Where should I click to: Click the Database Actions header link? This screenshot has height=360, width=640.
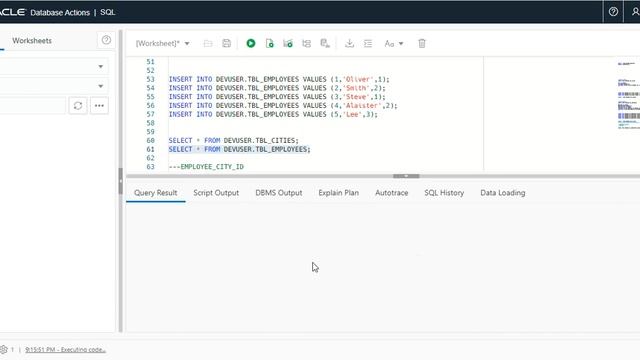pos(60,12)
